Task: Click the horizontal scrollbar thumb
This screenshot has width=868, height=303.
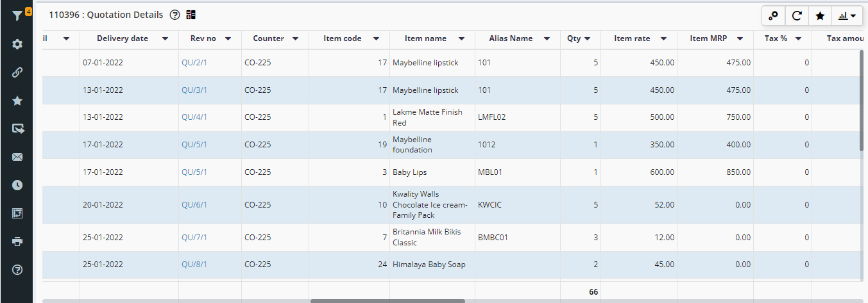Action: point(387,300)
